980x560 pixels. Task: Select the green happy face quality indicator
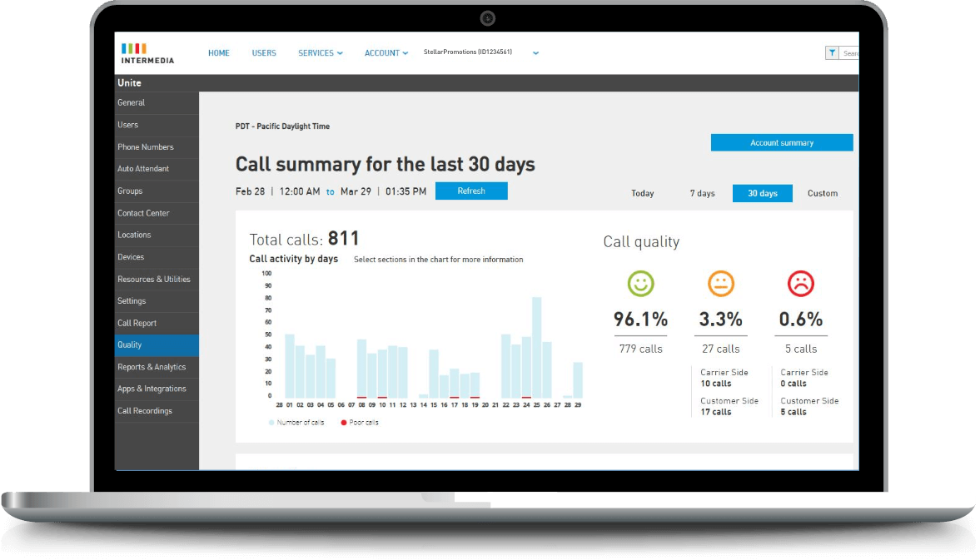click(640, 282)
